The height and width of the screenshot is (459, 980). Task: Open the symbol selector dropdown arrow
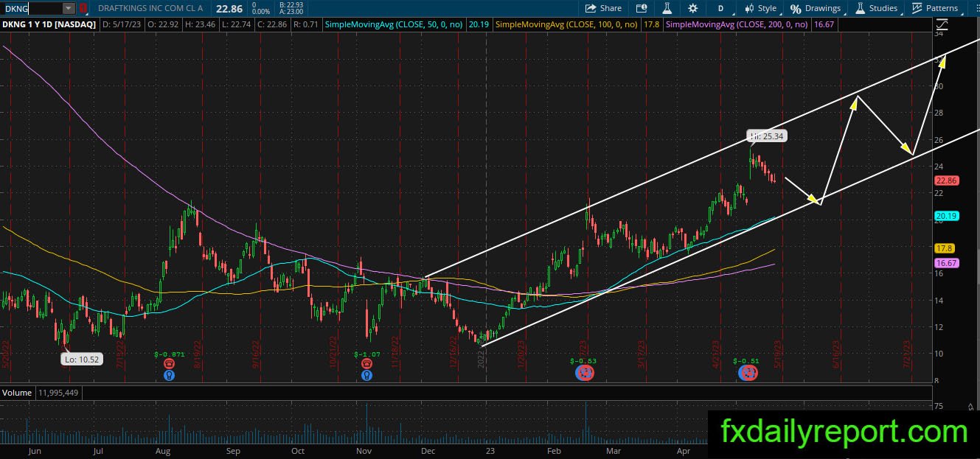[x=69, y=8]
